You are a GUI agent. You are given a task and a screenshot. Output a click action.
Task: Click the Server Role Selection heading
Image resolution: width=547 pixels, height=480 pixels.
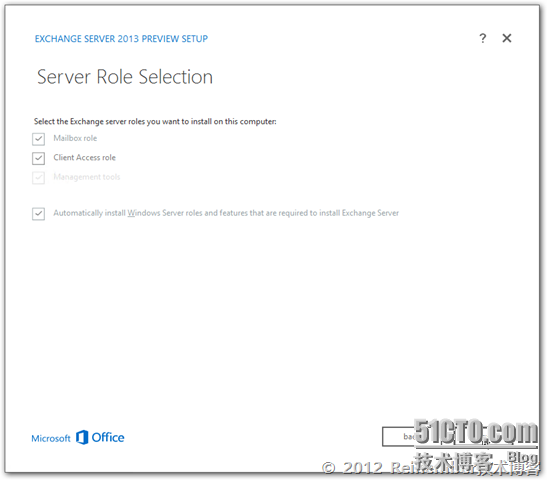[x=125, y=77]
